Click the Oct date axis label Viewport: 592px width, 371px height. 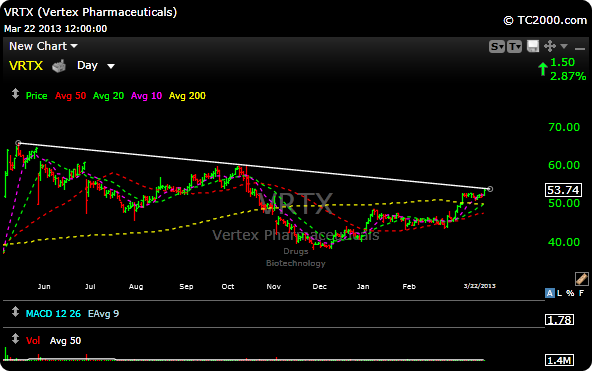(x=228, y=286)
